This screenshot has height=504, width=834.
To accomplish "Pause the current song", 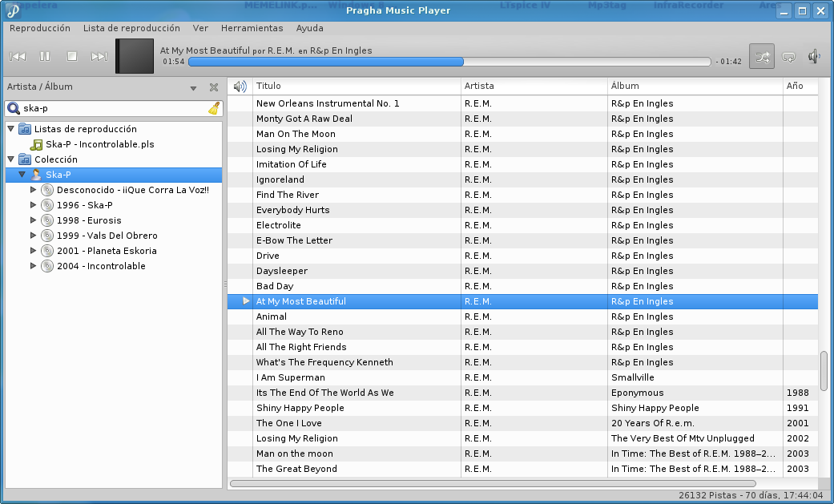I will 45,56.
